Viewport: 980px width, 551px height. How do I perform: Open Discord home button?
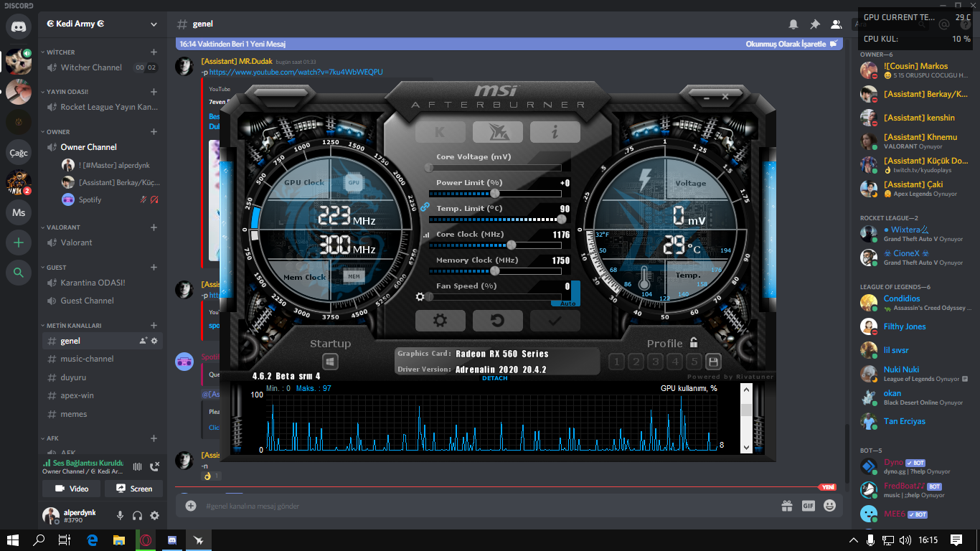(19, 27)
